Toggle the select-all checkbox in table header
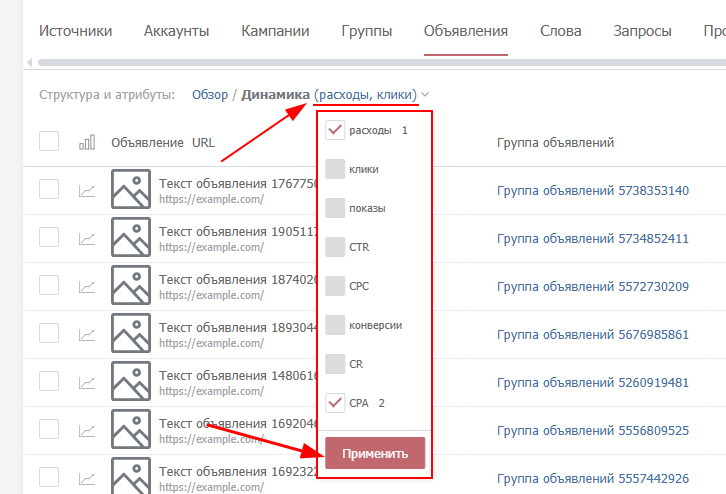The image size is (726, 494). 49,142
